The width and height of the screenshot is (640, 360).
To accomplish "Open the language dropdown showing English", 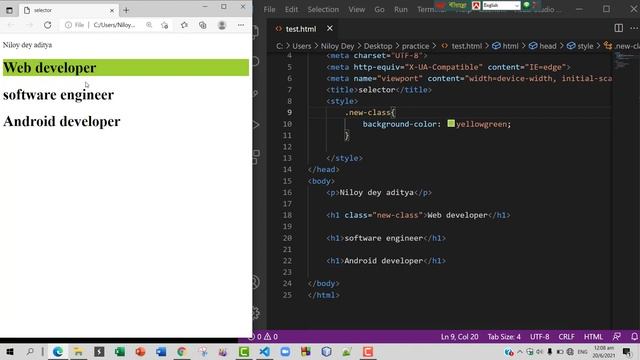I will [501, 5].
